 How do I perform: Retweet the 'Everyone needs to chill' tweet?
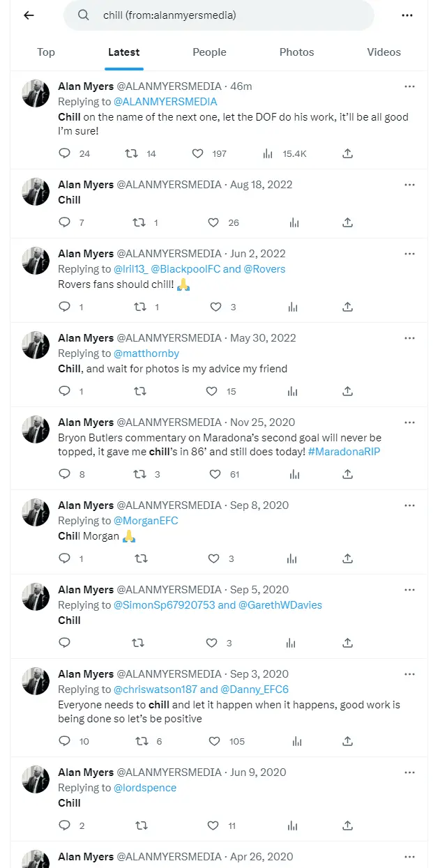[x=140, y=741]
